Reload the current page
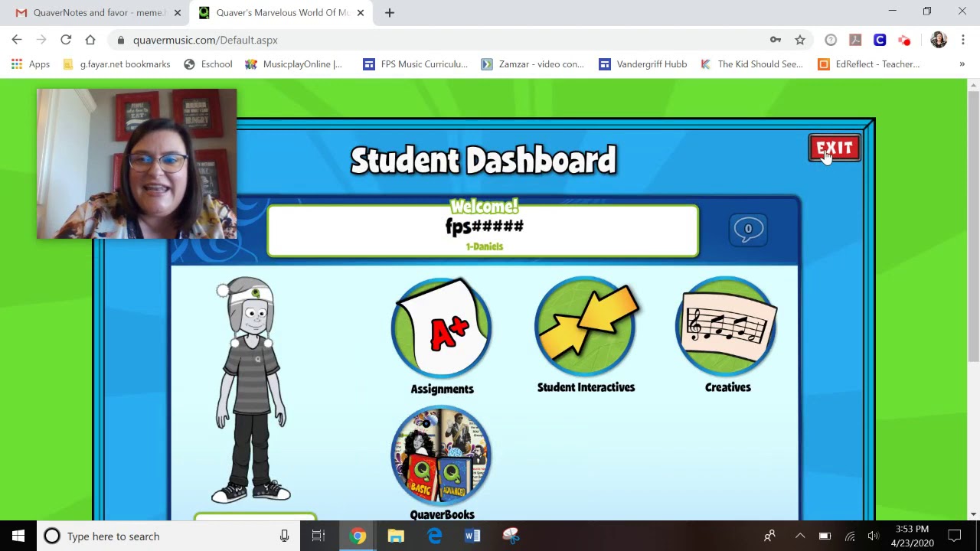 point(66,40)
